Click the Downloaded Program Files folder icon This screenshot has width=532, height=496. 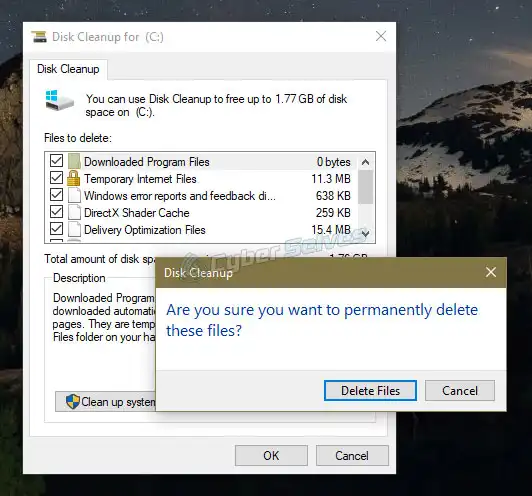(74, 161)
